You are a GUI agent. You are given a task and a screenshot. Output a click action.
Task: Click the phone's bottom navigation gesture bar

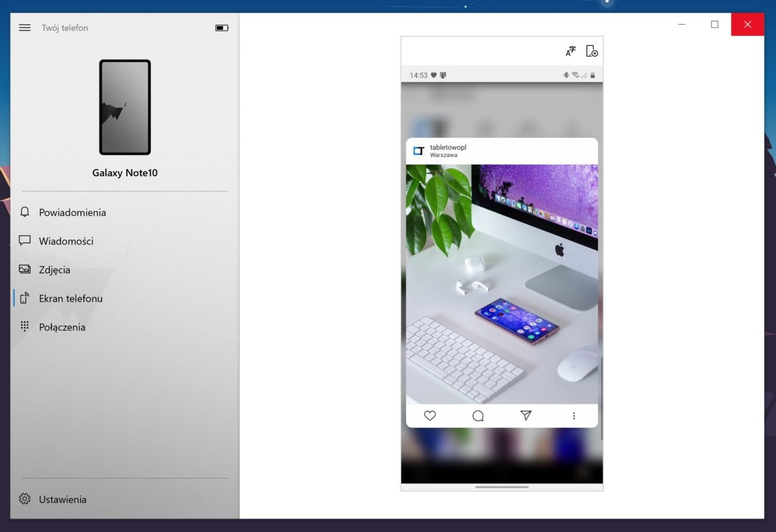(502, 487)
